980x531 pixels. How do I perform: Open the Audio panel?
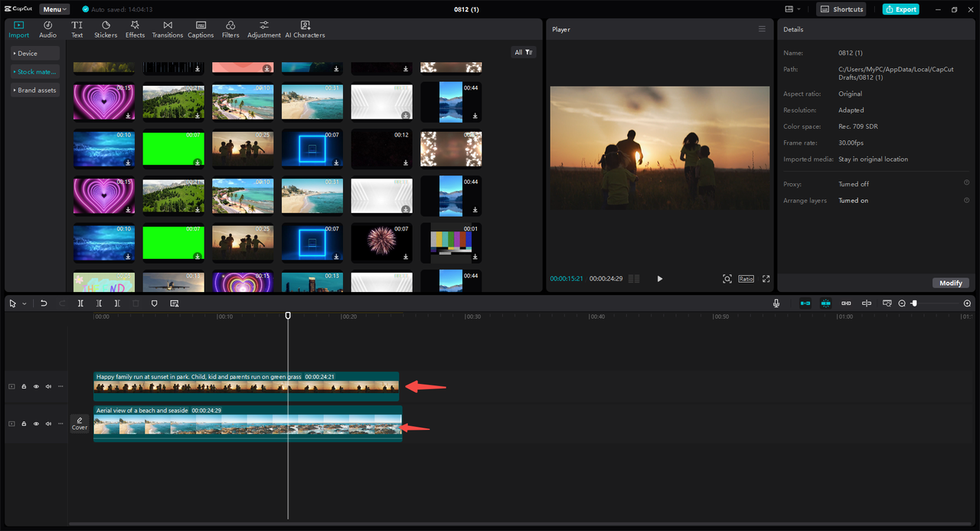click(x=47, y=29)
